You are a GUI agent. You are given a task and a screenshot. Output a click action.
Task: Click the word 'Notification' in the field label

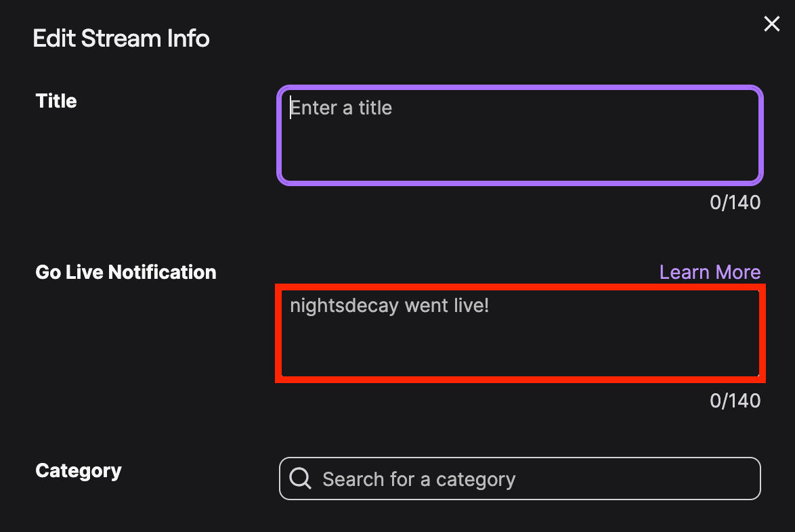[162, 272]
